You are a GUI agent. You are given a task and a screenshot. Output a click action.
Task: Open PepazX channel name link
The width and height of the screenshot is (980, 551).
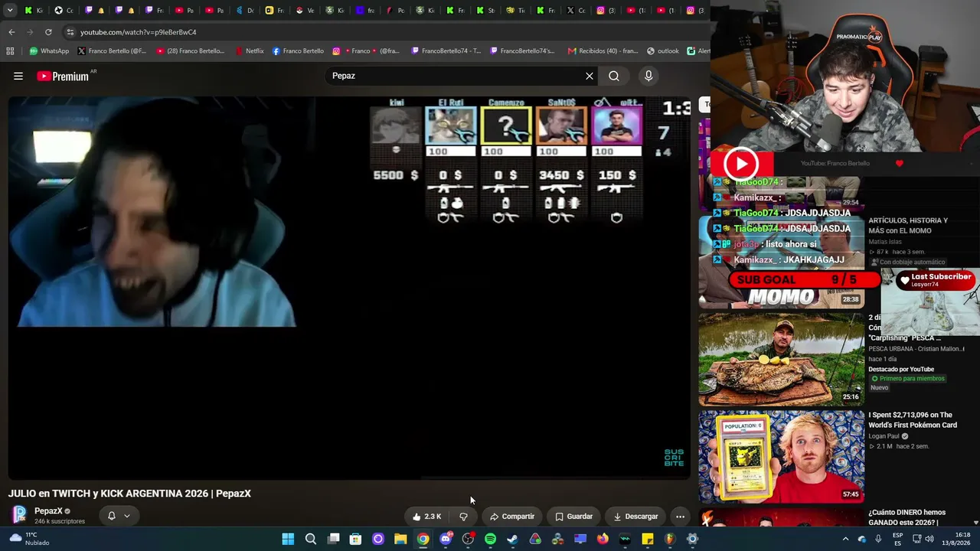48,511
